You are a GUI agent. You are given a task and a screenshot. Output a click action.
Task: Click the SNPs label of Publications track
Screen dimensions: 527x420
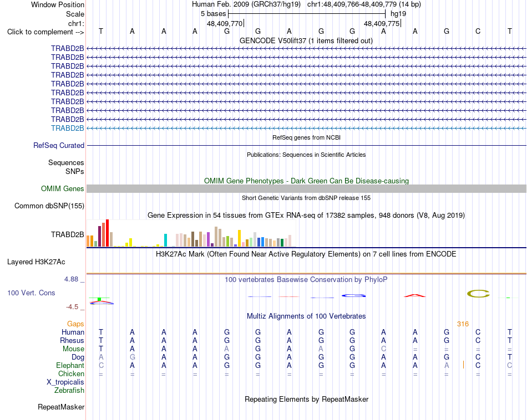click(75, 171)
